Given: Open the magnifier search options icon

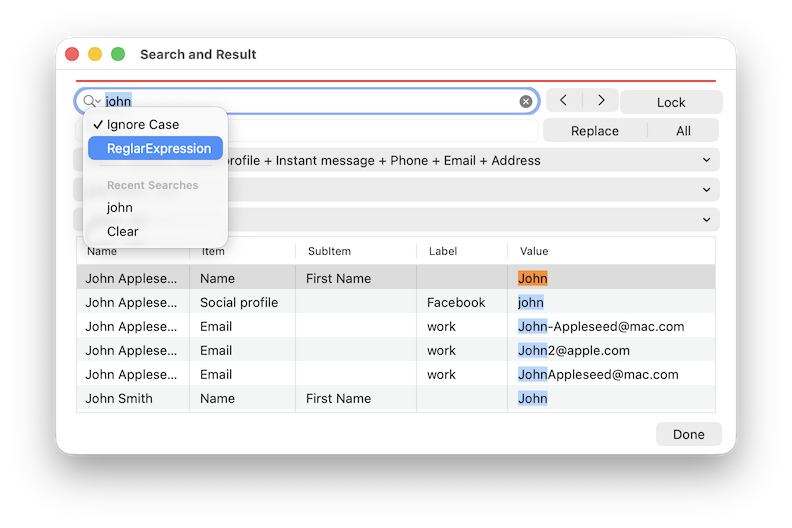Looking at the screenshot, I should tap(91, 101).
